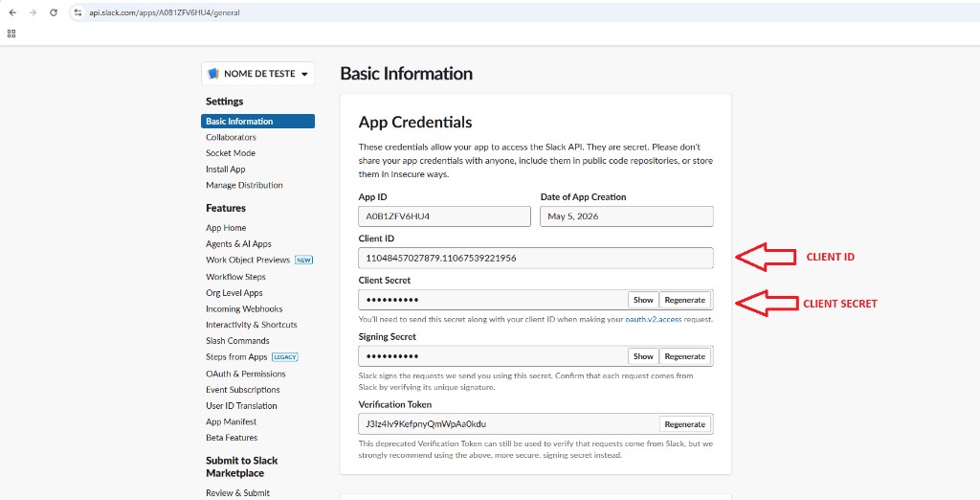Click the App ID field A0B1ZFV6HU4
The width and height of the screenshot is (980, 500).
(x=444, y=216)
